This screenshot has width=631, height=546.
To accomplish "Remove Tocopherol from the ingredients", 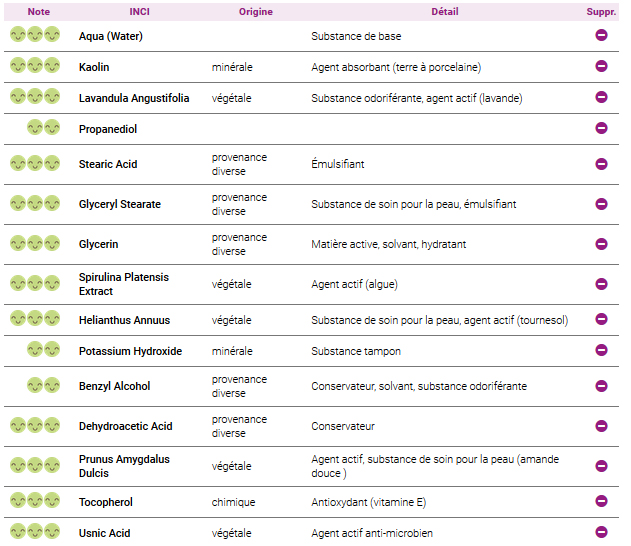I will pyautogui.click(x=601, y=501).
